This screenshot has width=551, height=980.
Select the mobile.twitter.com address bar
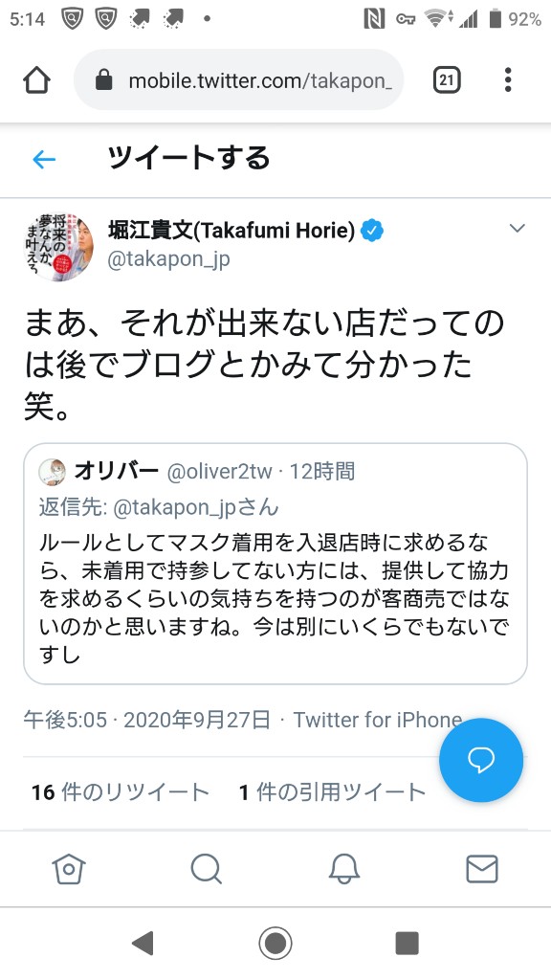click(238, 80)
